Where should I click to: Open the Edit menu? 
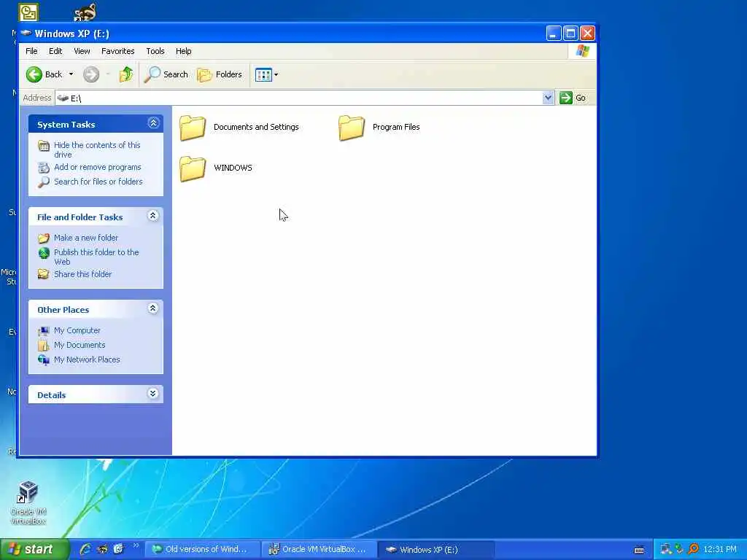[55, 51]
